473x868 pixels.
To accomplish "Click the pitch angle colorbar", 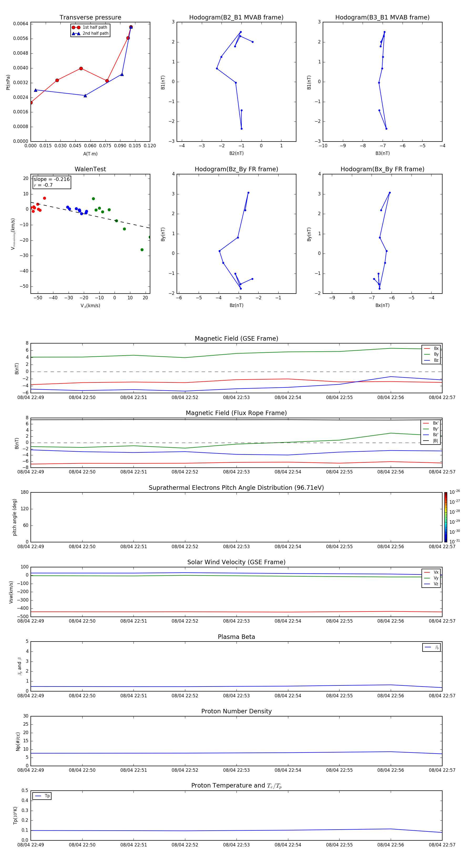I will [446, 517].
